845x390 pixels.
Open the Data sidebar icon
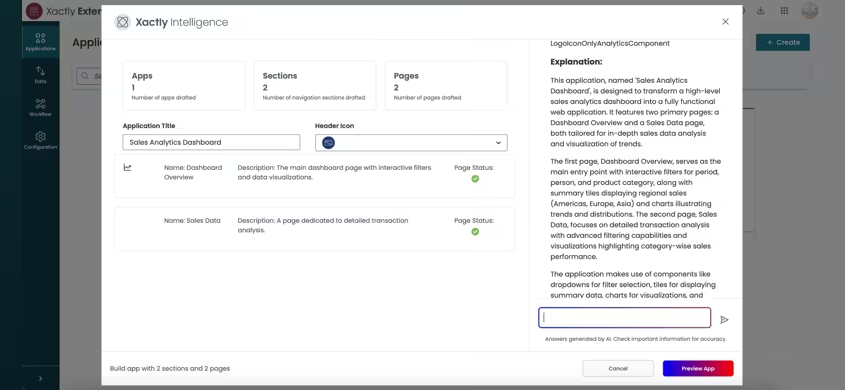tap(40, 75)
